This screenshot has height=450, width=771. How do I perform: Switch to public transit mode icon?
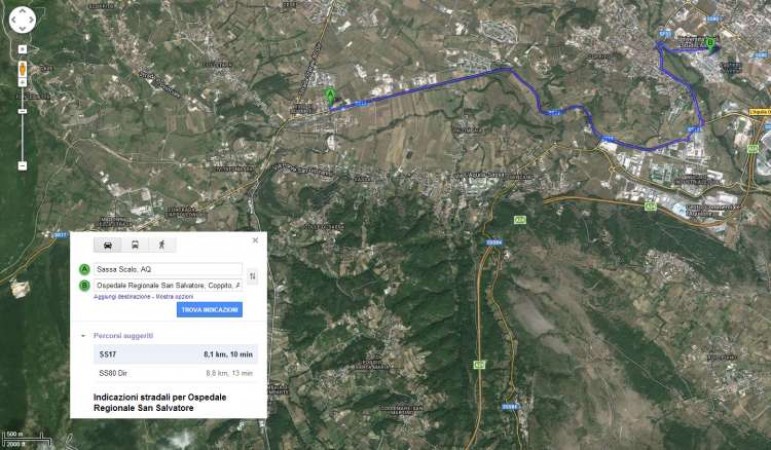pos(135,244)
